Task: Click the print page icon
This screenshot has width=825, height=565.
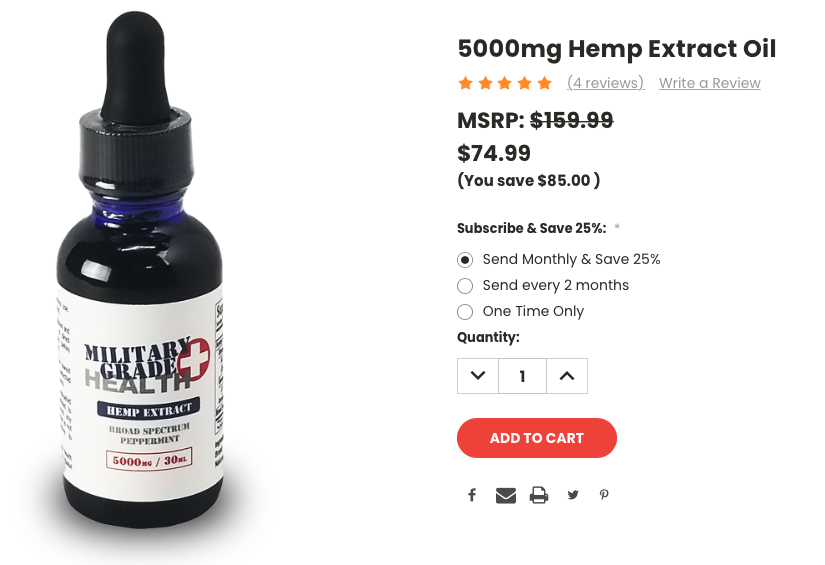Action: pyautogui.click(x=539, y=495)
